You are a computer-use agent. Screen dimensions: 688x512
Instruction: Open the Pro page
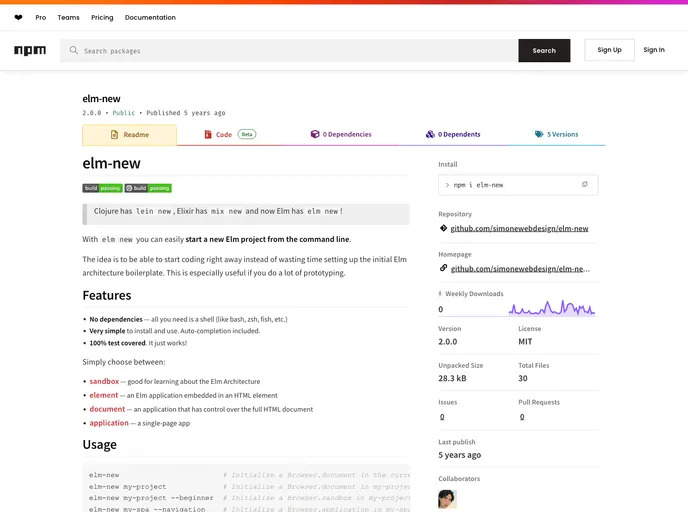[41, 18]
